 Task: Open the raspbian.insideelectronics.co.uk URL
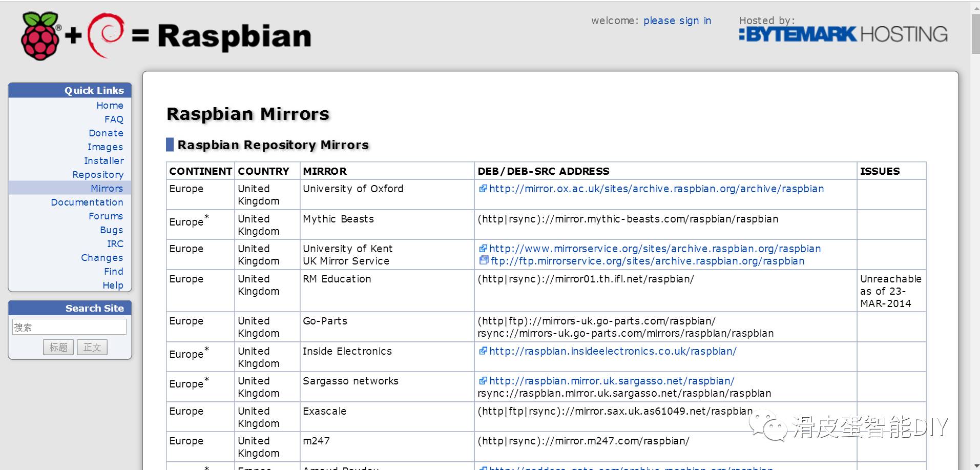click(613, 351)
